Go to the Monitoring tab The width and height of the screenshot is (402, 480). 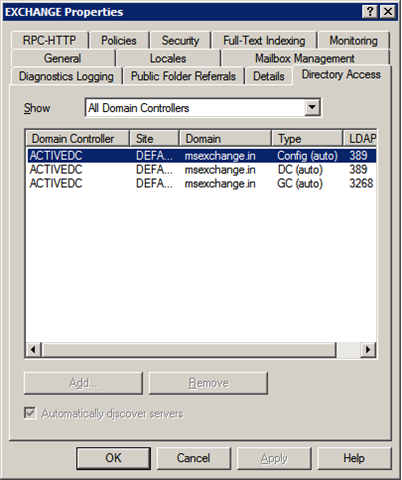click(353, 40)
